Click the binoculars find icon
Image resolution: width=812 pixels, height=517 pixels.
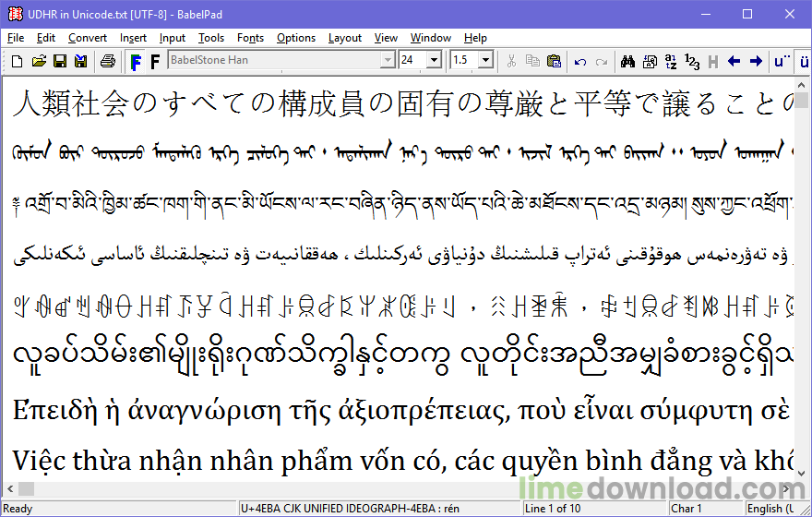pos(627,61)
